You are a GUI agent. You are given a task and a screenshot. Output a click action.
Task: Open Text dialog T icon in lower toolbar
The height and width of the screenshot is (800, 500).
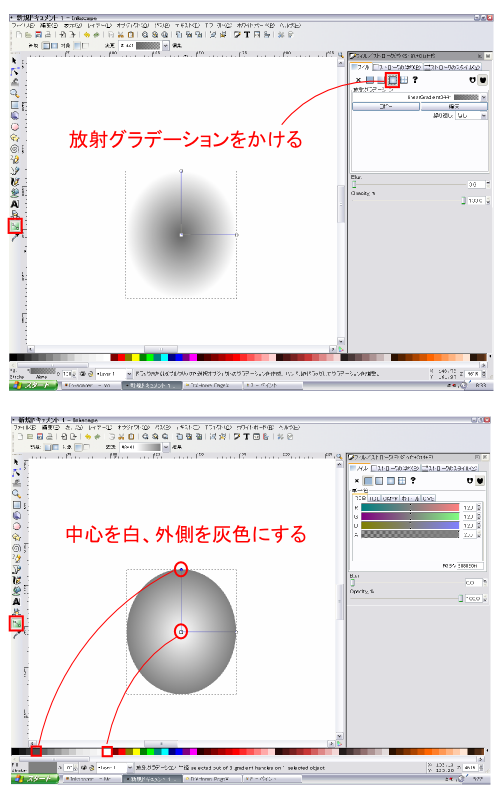pos(247,437)
